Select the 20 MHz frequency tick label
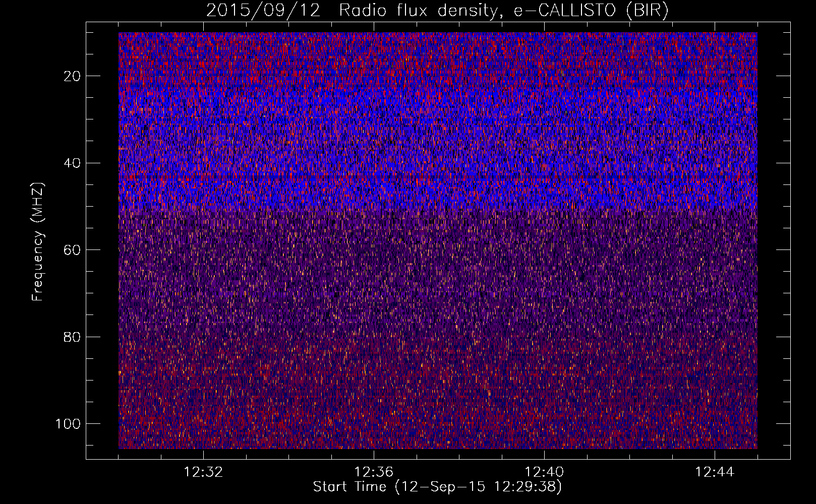 [x=73, y=76]
